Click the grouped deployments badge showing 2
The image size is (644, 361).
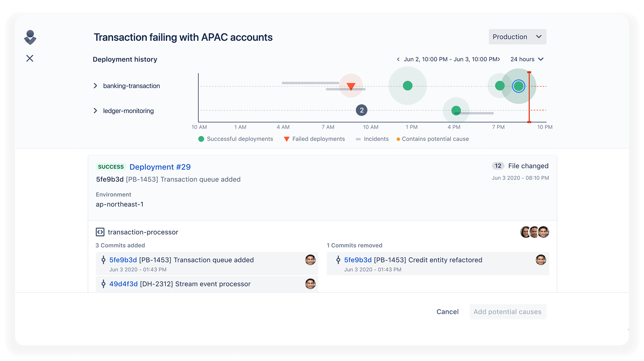pyautogui.click(x=362, y=110)
